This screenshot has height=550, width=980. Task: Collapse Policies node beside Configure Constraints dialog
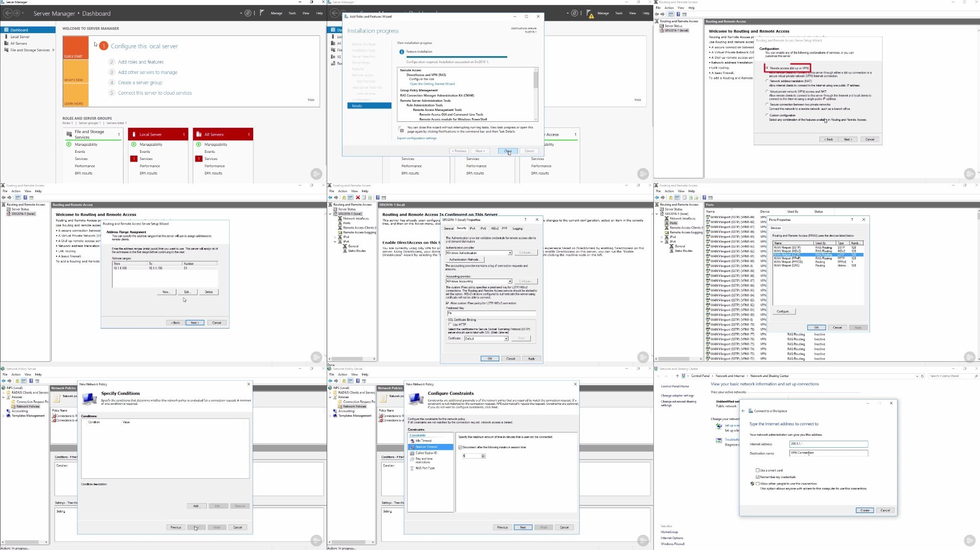(330, 397)
